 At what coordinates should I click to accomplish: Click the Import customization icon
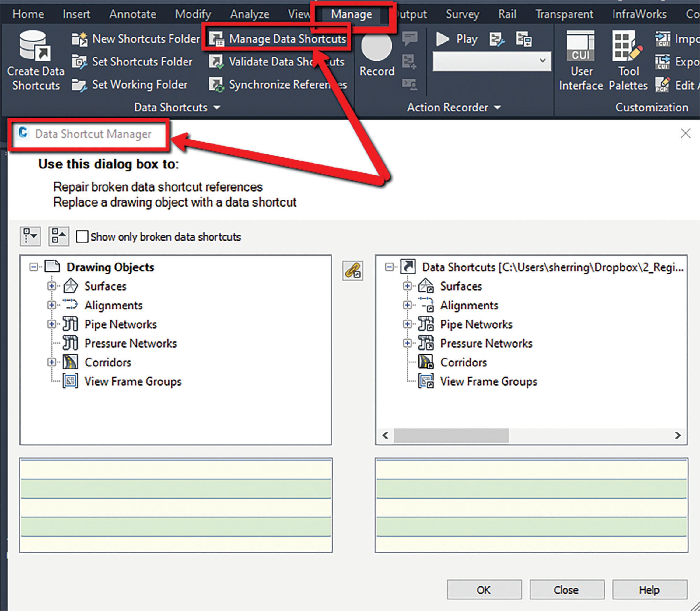click(663, 39)
